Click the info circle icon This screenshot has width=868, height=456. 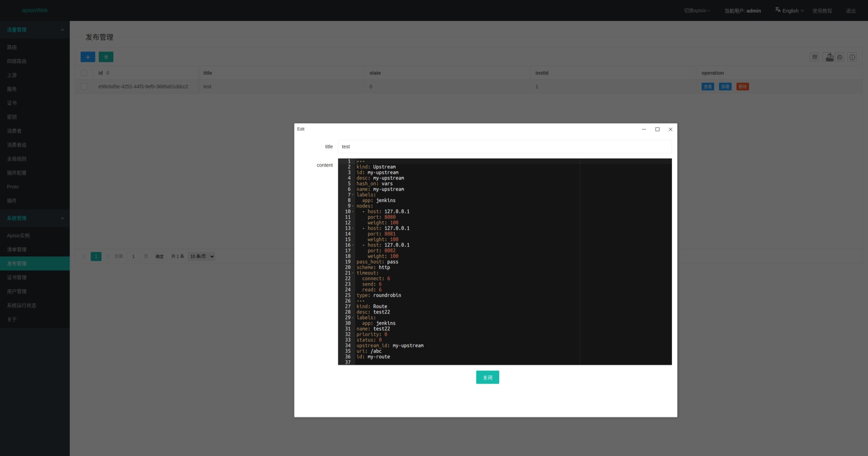[x=852, y=57]
